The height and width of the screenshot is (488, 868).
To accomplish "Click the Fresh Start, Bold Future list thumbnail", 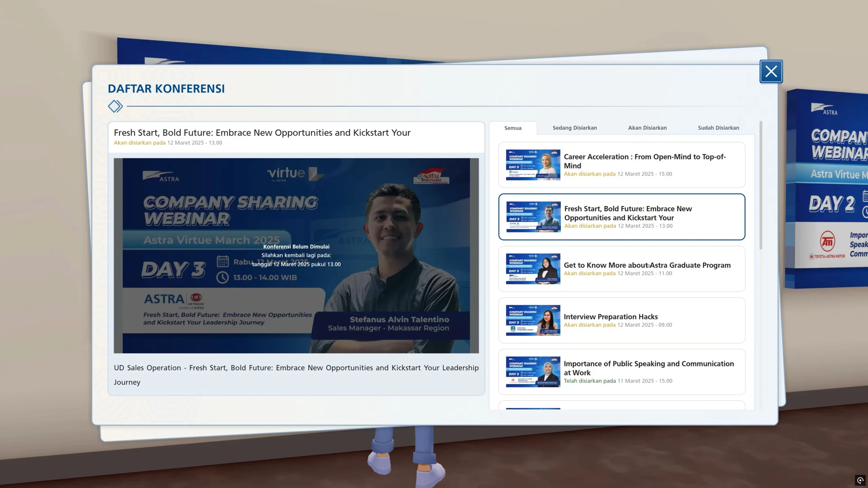I will click(x=533, y=217).
